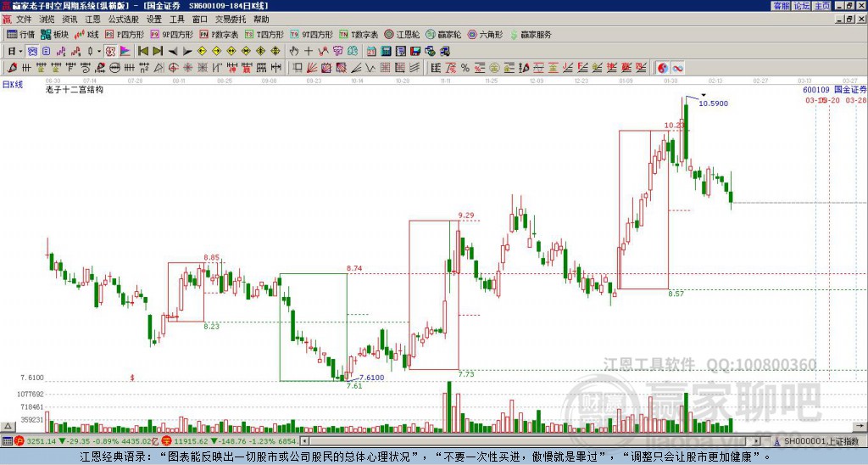Viewport: 868px width, 465px height.
Task: Select the angle line tool
Action: point(356,68)
